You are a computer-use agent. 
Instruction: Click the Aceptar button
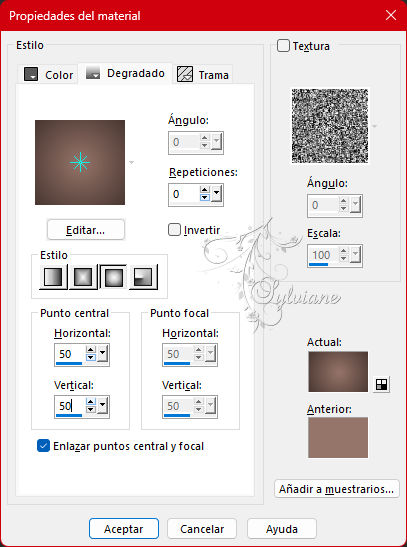click(124, 529)
